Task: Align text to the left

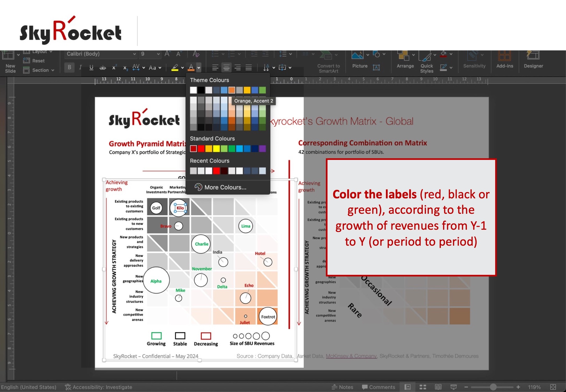Action: [215, 68]
